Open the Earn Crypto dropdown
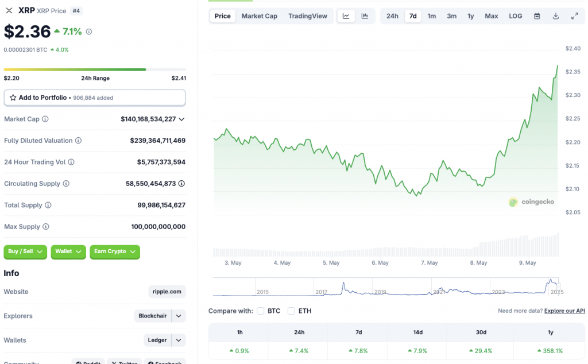Screen dimensions: 588x364 click(115, 251)
